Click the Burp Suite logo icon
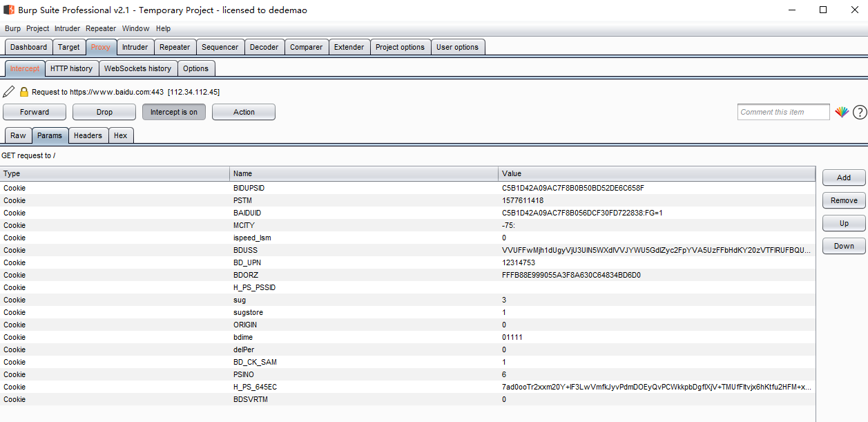This screenshot has width=868, height=422. 9,10
